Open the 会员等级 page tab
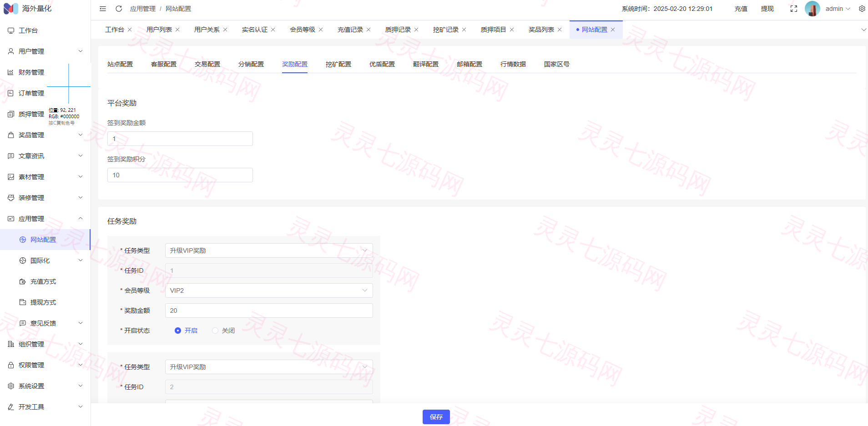Viewport: 868px width, 426px height. click(x=303, y=30)
